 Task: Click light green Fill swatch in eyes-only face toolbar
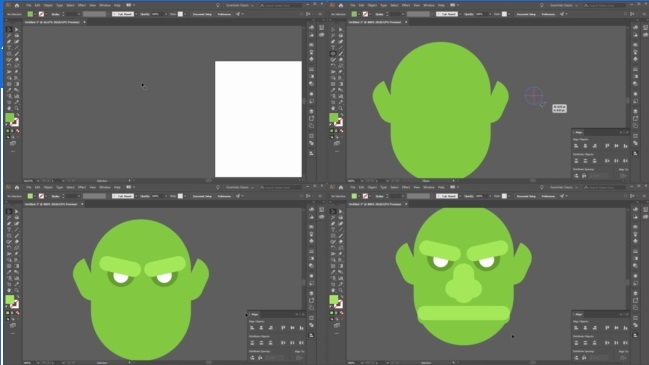(9, 299)
